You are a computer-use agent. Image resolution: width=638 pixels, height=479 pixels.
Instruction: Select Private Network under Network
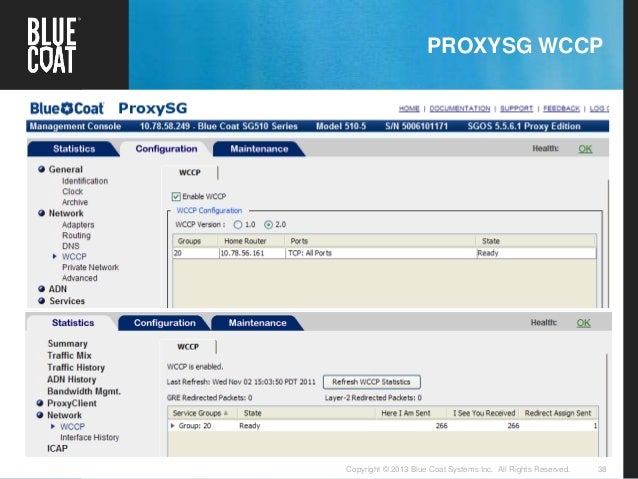(x=90, y=267)
